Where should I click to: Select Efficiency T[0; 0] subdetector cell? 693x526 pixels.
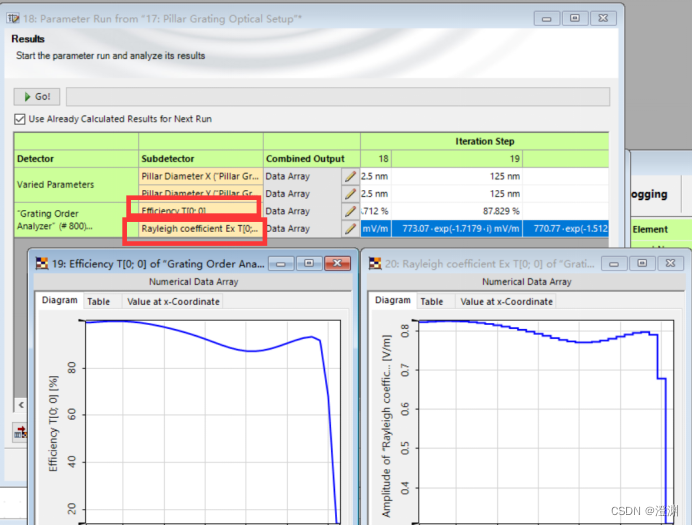[201, 211]
